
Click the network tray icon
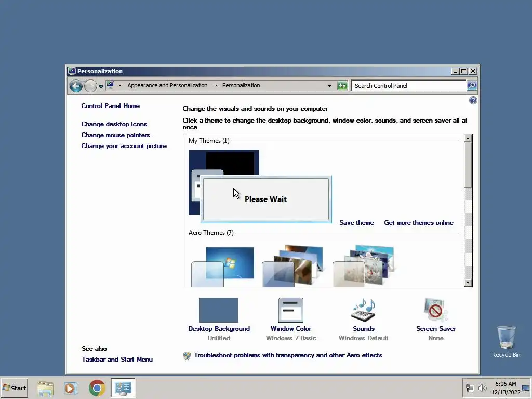[x=470, y=388]
